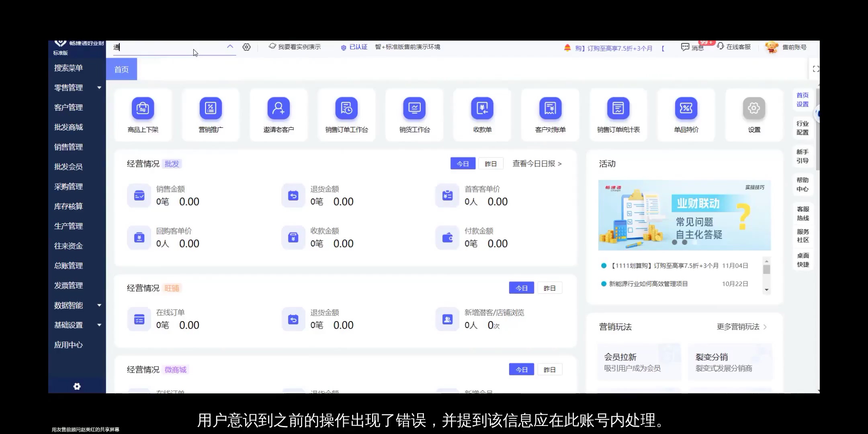Switch 旺铺 经营情况 panel to 昨日
Screen dimensions: 868x434
tap(550, 288)
